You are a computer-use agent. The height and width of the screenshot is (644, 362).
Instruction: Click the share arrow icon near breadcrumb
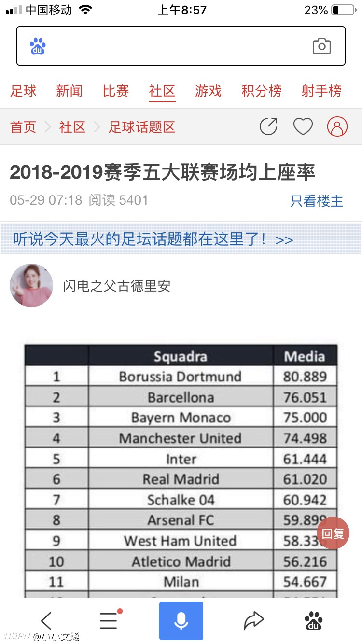[268, 126]
